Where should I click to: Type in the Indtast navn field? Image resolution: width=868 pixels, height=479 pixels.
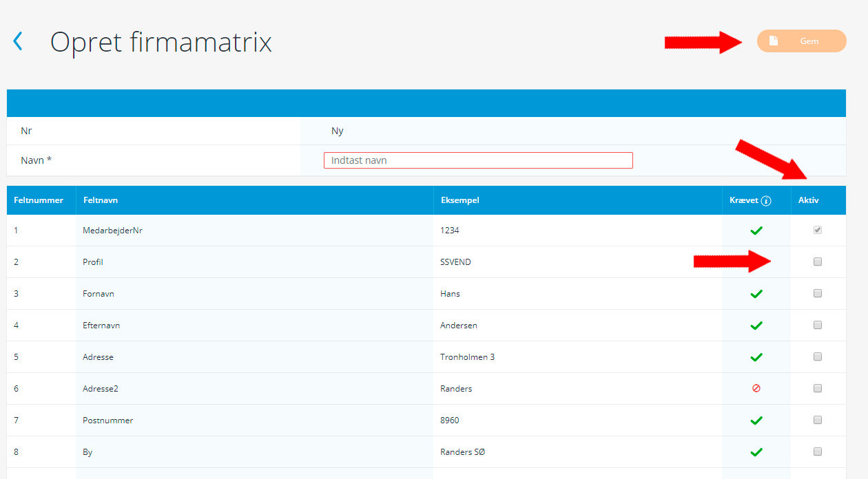478,160
